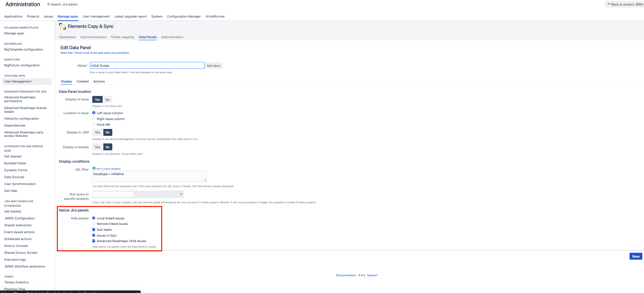Screen dimensions: 644x293
Task: Toggle the Sub-tasks checkbox
Action: click(x=94, y=229)
